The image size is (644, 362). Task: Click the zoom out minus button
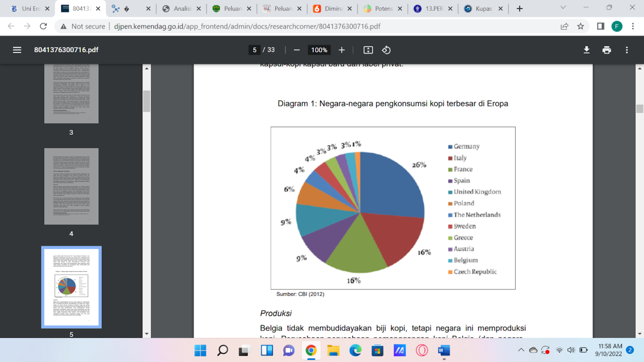[x=297, y=50]
